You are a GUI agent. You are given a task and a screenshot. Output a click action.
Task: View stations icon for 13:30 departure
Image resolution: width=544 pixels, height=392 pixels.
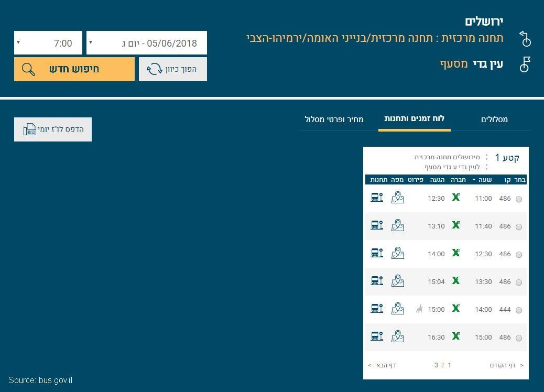pyautogui.click(x=377, y=281)
